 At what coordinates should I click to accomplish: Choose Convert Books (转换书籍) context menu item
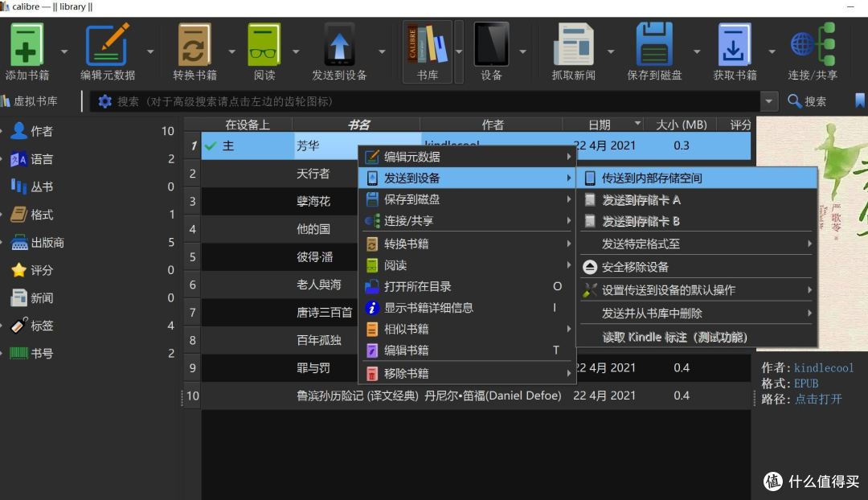pos(468,244)
